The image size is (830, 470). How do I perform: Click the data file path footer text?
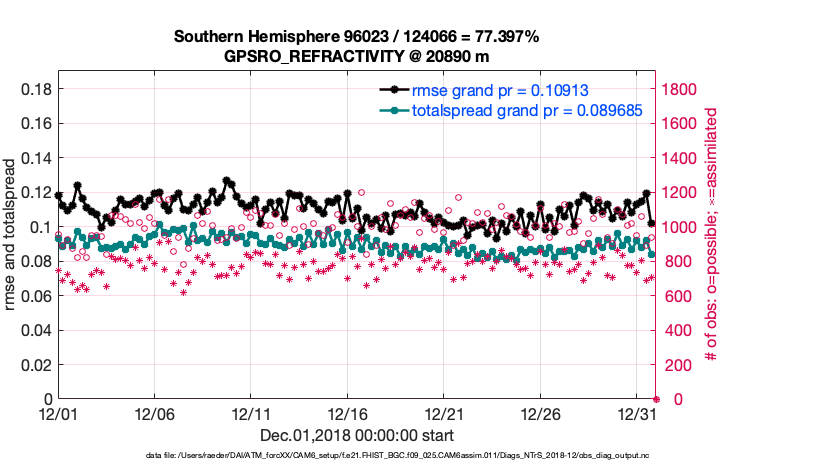click(414, 456)
